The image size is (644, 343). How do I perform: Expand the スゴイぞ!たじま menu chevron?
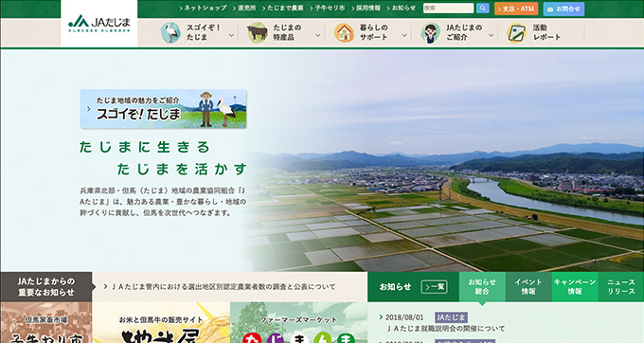click(x=231, y=35)
